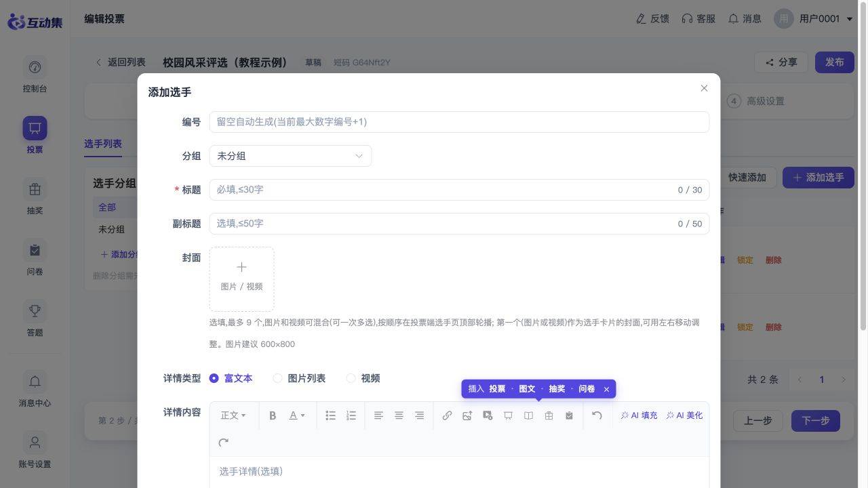Viewport: 868px width, 488px height.
Task: Click 返回列表 link
Action: pyautogui.click(x=120, y=62)
